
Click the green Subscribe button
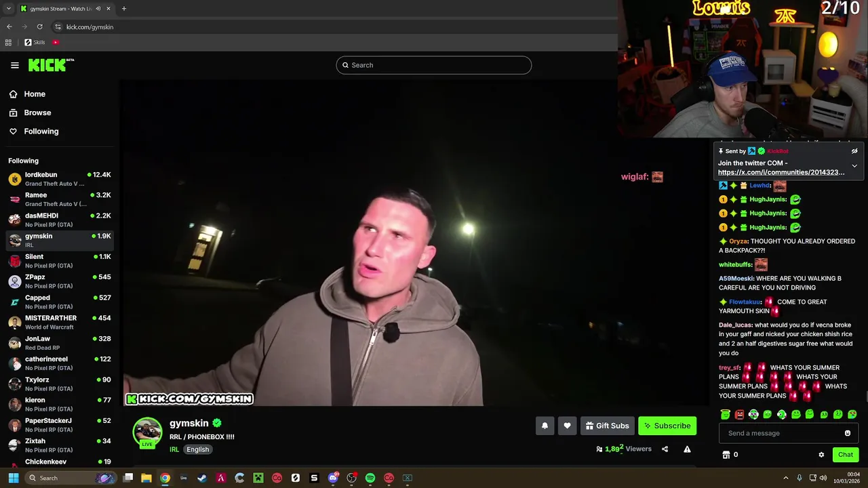point(667,426)
